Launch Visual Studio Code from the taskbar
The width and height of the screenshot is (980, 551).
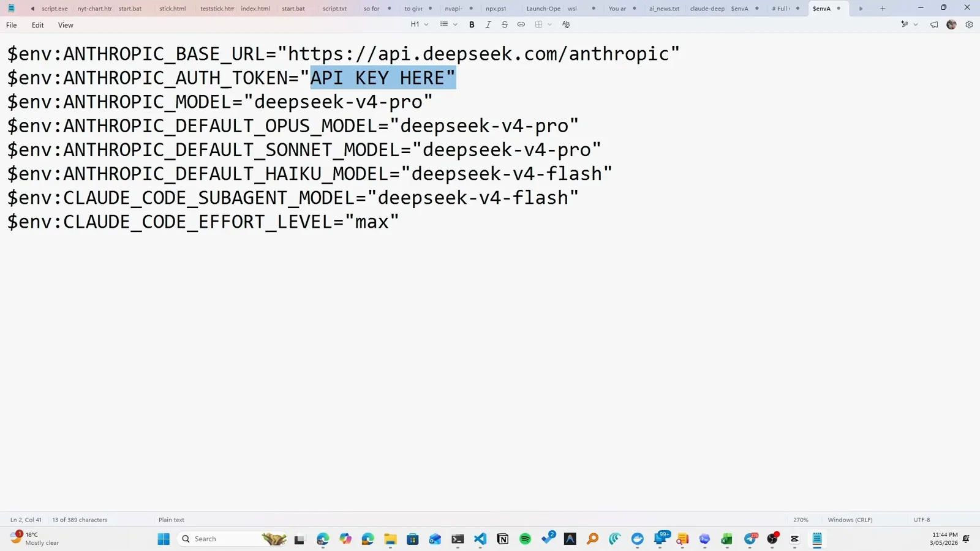tap(480, 539)
